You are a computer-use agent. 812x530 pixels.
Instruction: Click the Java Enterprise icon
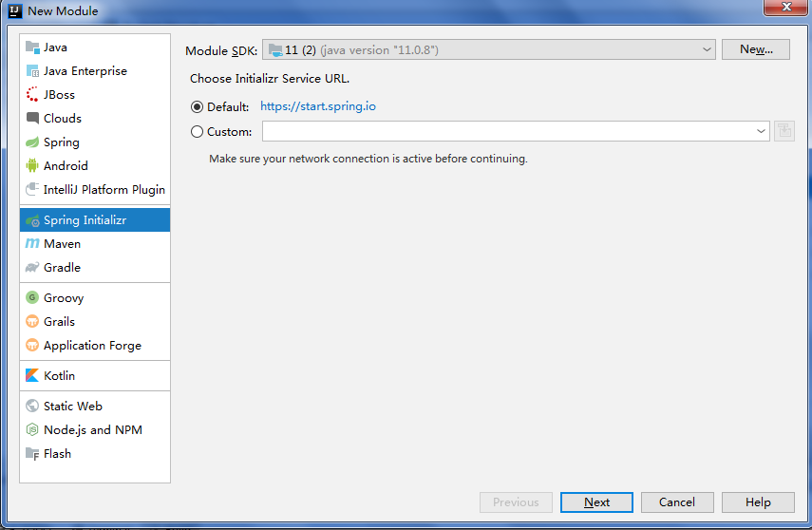(x=32, y=71)
